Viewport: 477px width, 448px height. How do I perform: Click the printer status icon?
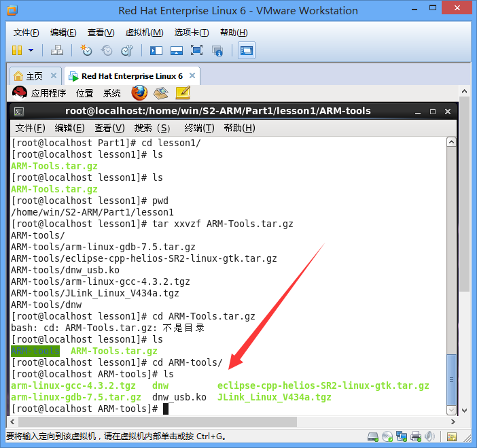416,436
